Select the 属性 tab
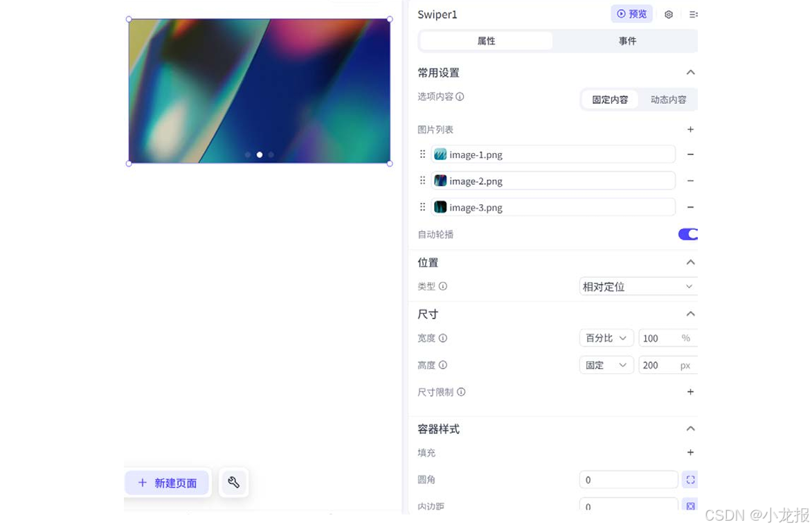Screen dimensions: 812x529 (486, 41)
